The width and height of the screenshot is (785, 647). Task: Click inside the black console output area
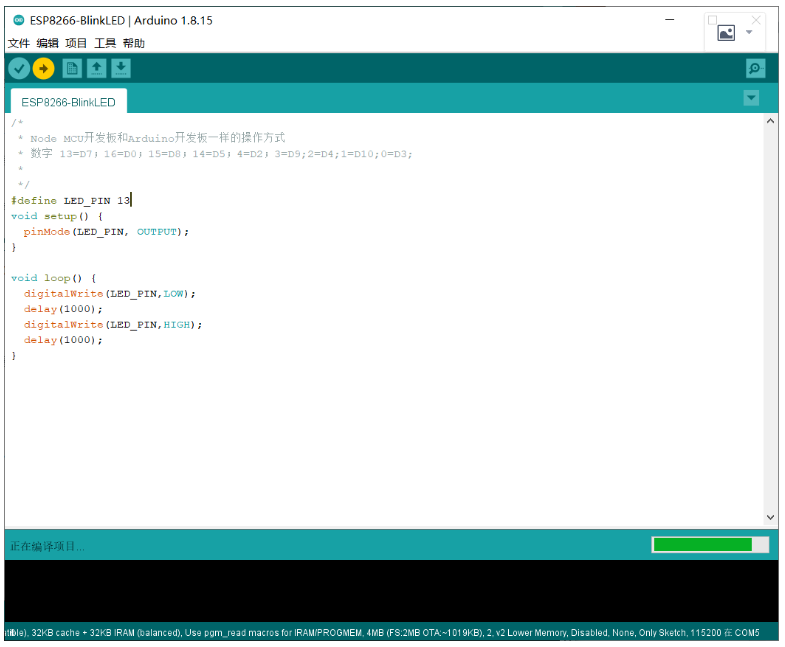coord(391,591)
